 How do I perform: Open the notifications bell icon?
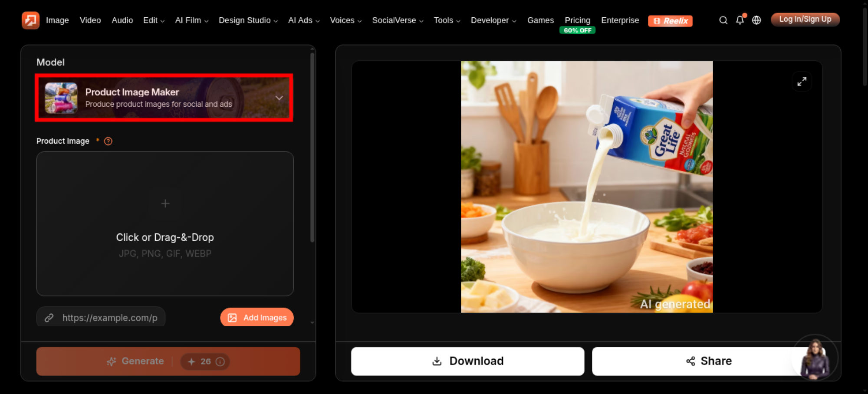point(740,20)
